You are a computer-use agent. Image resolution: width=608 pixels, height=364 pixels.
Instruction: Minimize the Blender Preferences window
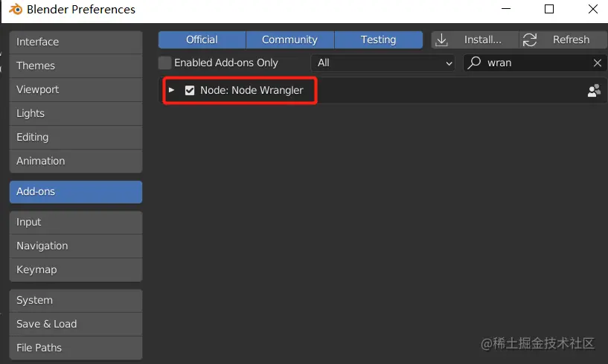506,8
